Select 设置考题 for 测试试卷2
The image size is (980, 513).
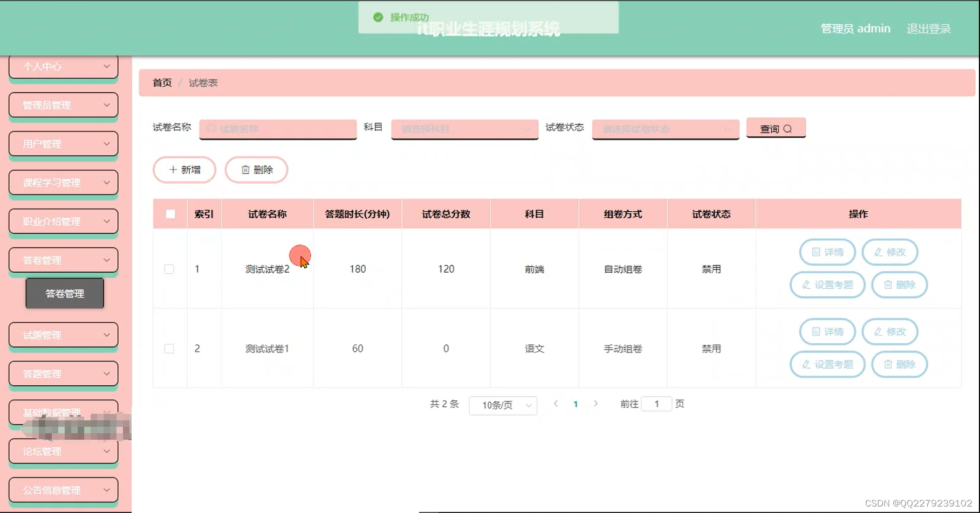(827, 285)
